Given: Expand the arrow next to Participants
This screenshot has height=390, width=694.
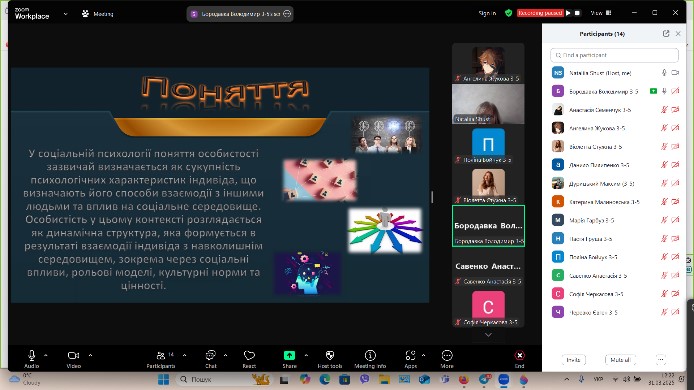Looking at the screenshot, I should click(184, 355).
